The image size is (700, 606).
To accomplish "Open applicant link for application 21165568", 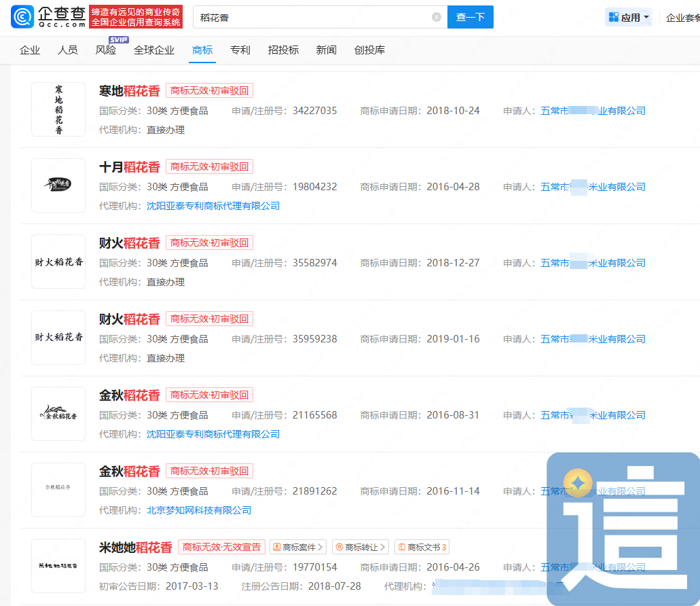I will [x=593, y=415].
